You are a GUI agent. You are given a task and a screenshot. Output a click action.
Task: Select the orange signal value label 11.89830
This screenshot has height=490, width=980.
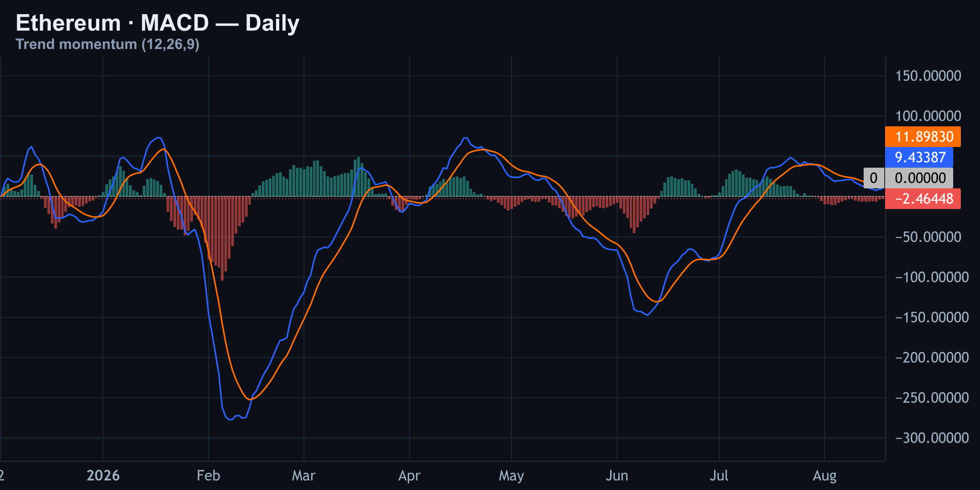point(923,137)
